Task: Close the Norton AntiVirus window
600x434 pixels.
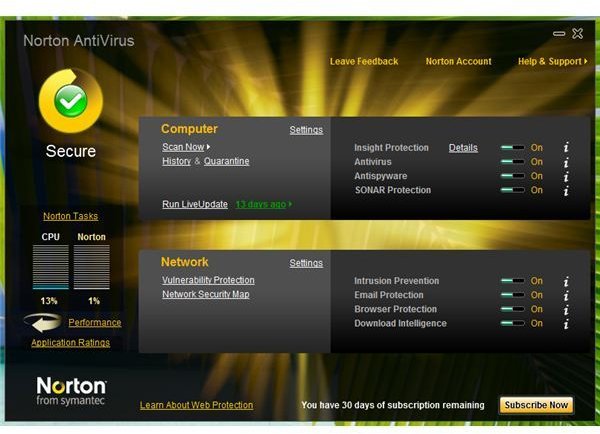Action: coord(577,34)
